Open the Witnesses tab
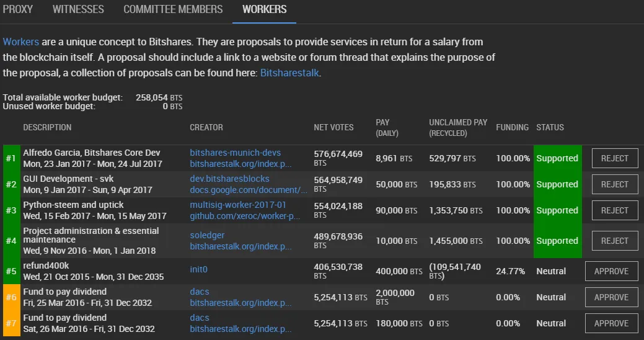 [78, 9]
